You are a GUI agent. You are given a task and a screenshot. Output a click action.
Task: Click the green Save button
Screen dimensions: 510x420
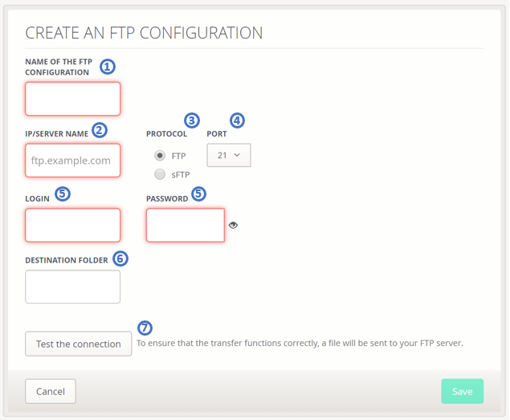click(462, 391)
